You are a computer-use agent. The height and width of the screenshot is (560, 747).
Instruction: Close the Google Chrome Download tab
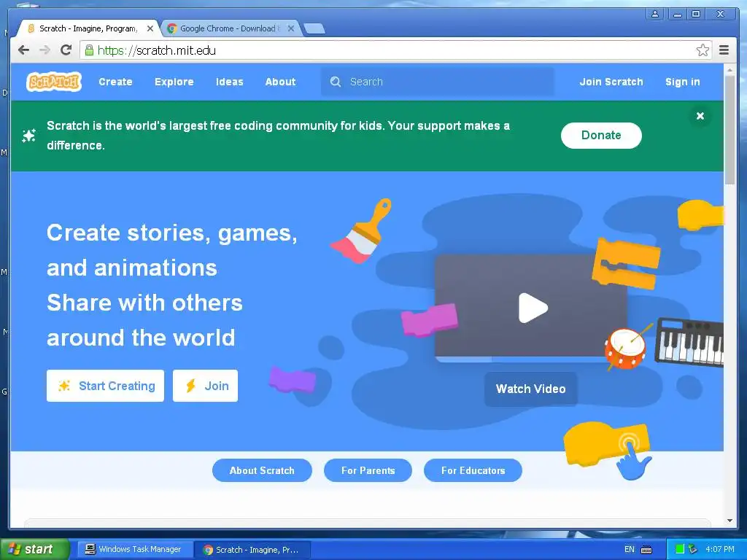click(290, 28)
